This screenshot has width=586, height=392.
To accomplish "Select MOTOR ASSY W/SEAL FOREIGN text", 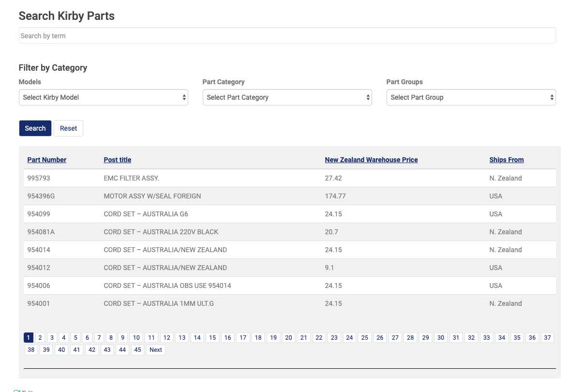I will click(x=152, y=196).
